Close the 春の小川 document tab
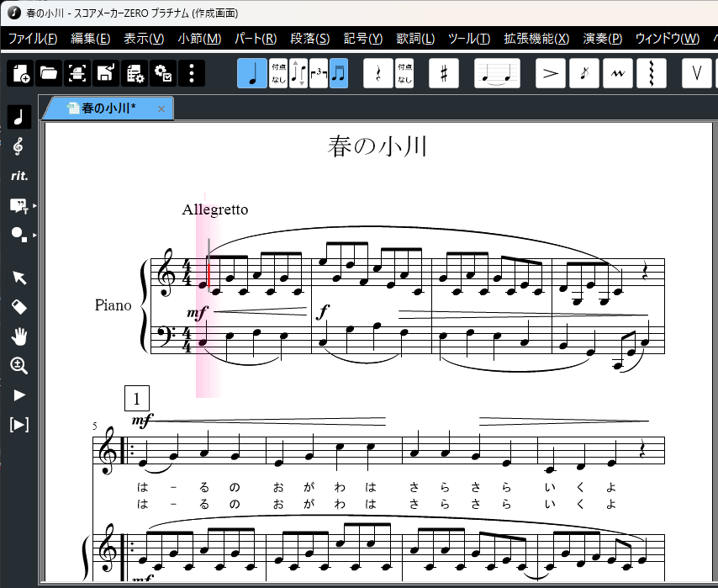 point(161,109)
